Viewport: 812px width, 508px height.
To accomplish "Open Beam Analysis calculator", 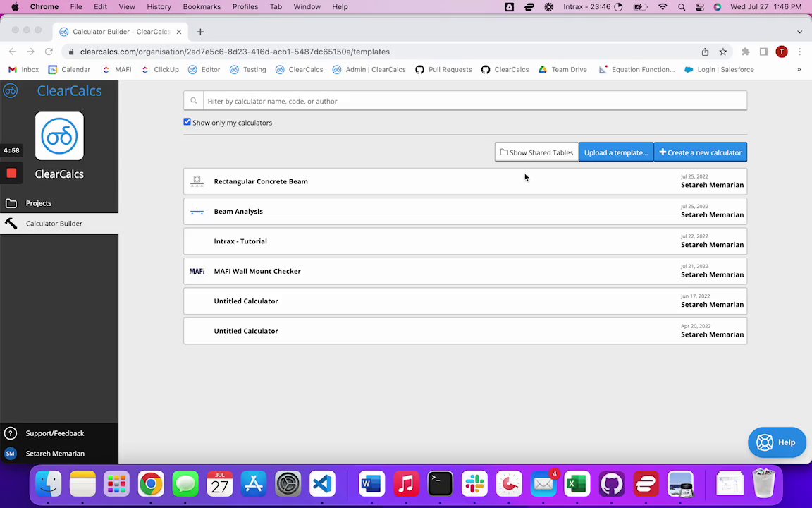I will pyautogui.click(x=465, y=212).
